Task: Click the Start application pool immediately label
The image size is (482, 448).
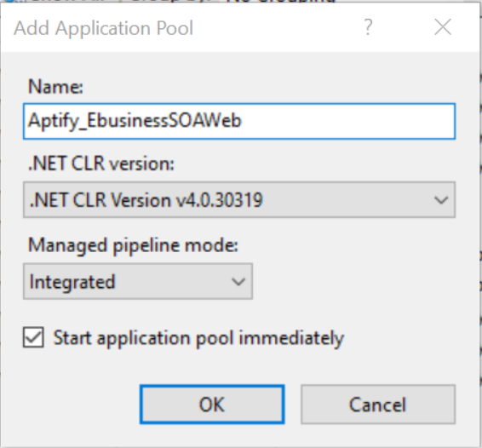Action: click(198, 338)
